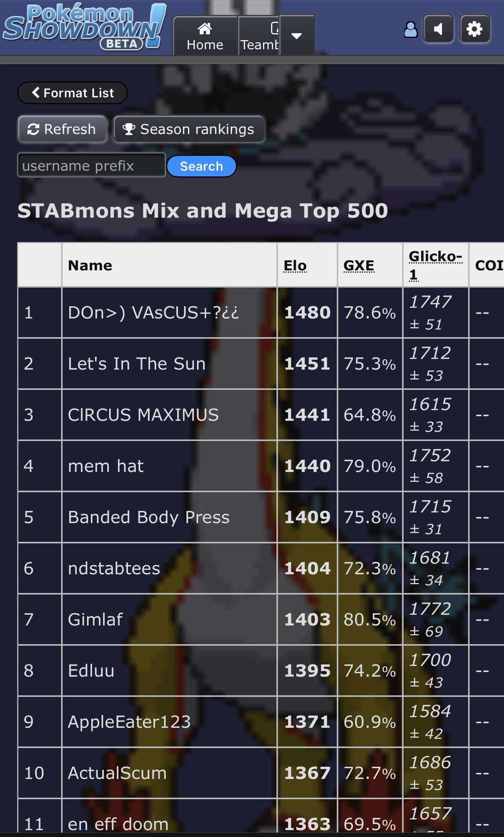Open the top-ranked player's profile
The width and height of the screenshot is (504, 837).
click(153, 312)
